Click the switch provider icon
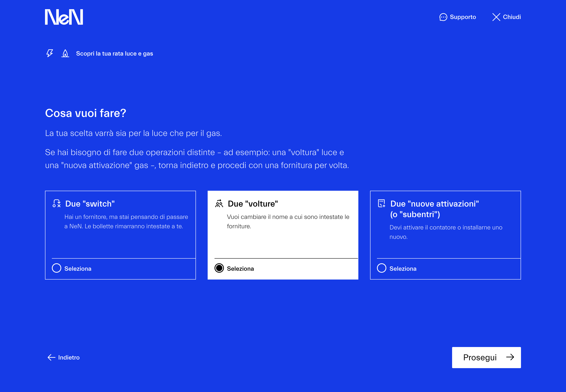566x392 pixels. pyautogui.click(x=57, y=203)
